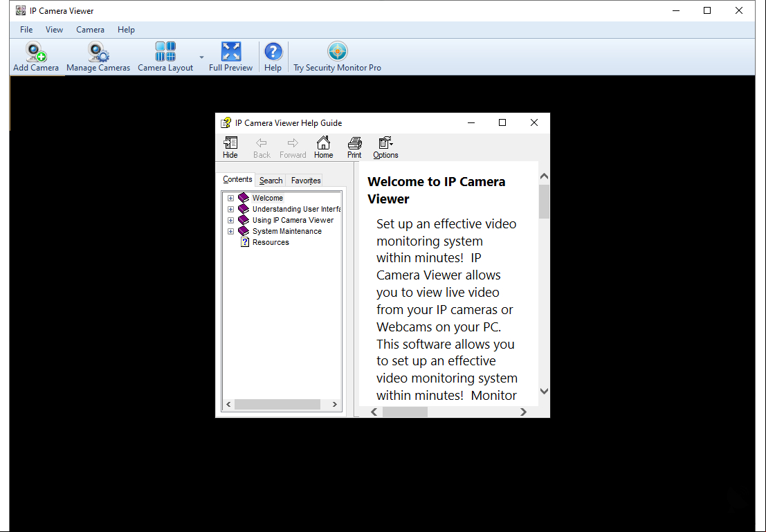Click the Hide button in Help Guide
The width and height of the screenshot is (766, 532).
pos(230,147)
